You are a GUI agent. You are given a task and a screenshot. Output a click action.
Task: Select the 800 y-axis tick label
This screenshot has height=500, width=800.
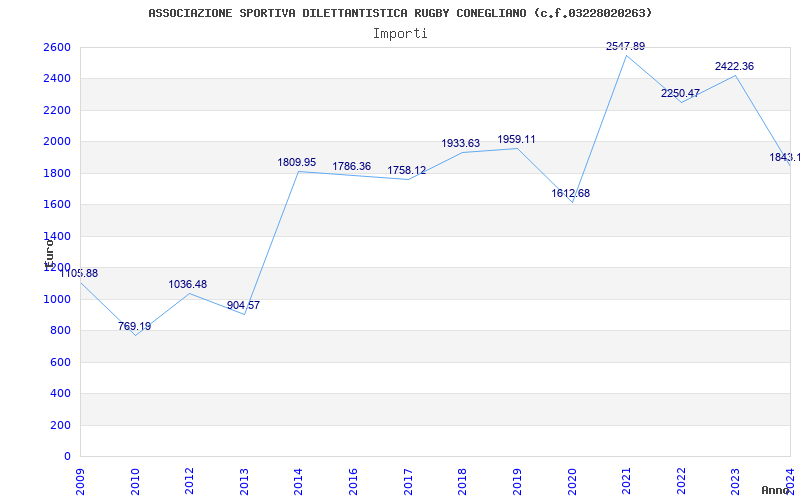pyautogui.click(x=60, y=331)
